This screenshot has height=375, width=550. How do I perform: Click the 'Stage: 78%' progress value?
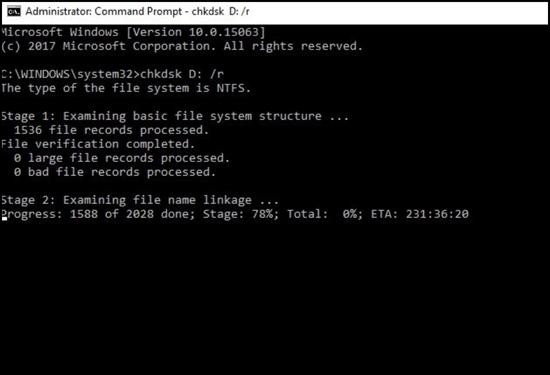(x=241, y=214)
